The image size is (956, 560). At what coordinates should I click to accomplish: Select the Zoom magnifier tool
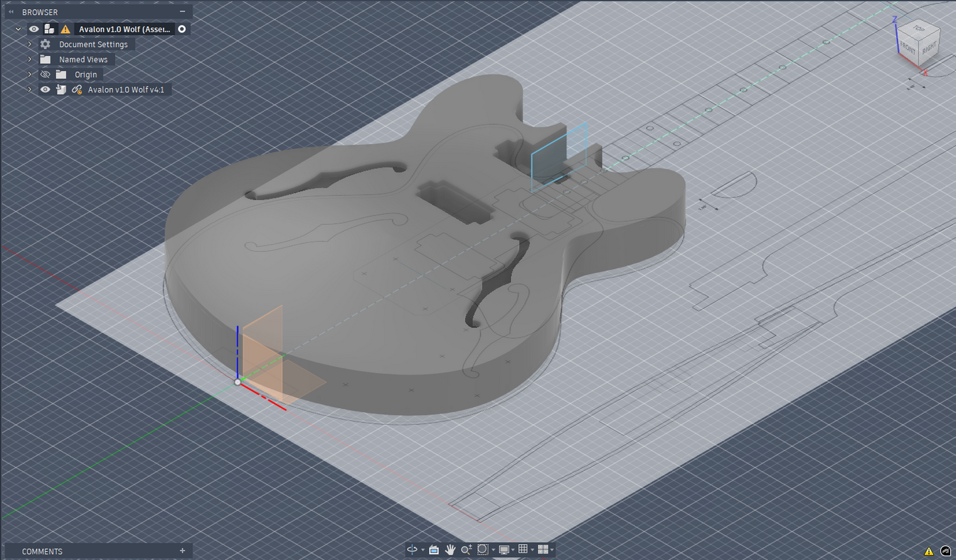point(466,549)
